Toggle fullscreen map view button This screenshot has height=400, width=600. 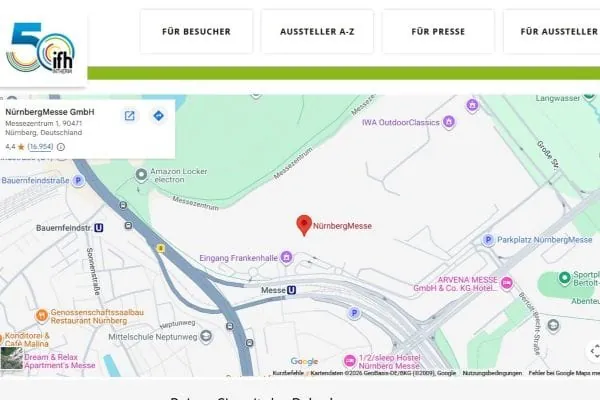[594, 351]
